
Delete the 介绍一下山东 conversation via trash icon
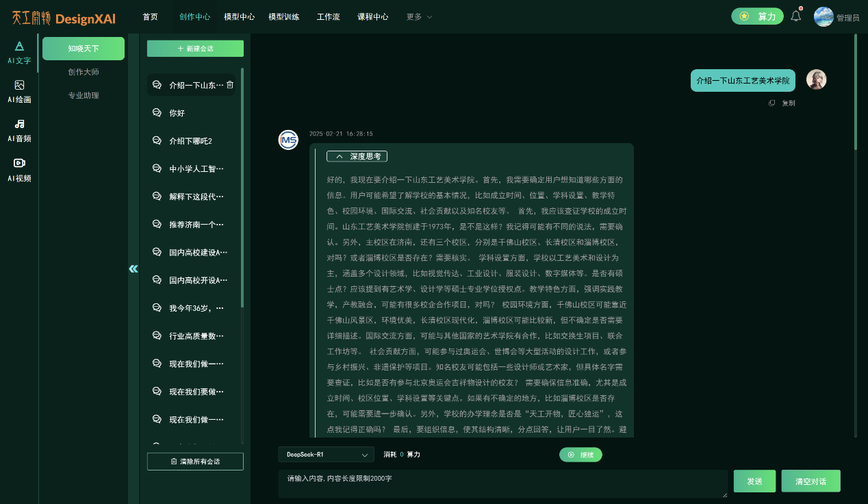tap(230, 85)
